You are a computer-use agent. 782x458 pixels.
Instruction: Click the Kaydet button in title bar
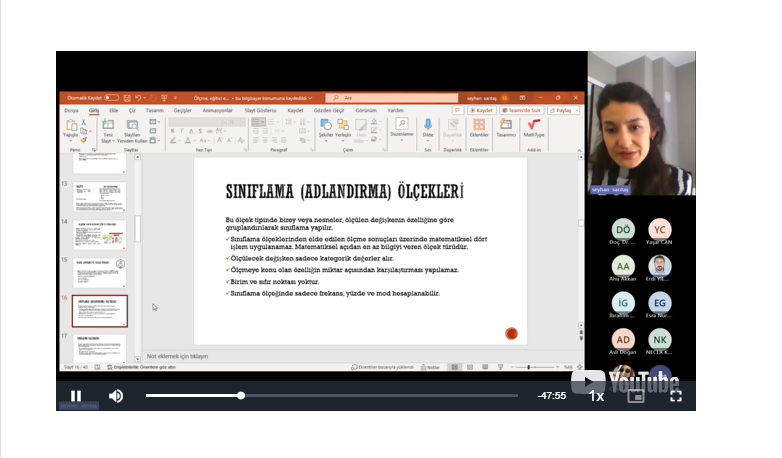click(483, 110)
